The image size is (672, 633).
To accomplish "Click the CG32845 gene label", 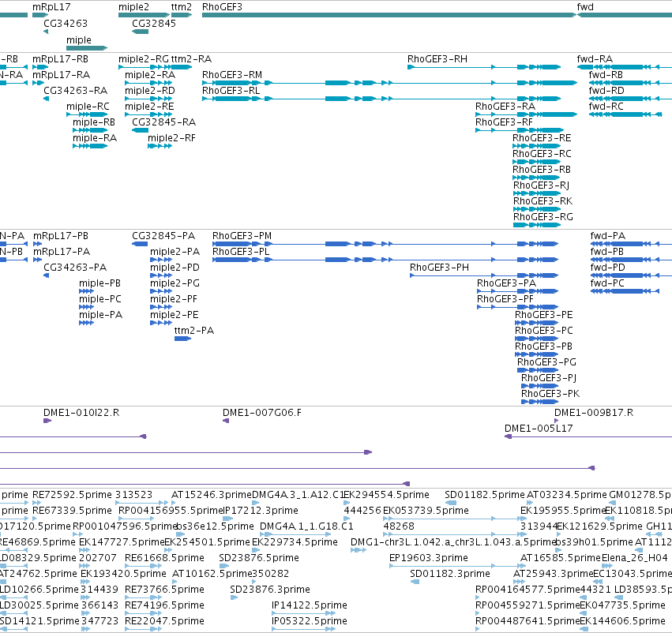I will point(154,23).
